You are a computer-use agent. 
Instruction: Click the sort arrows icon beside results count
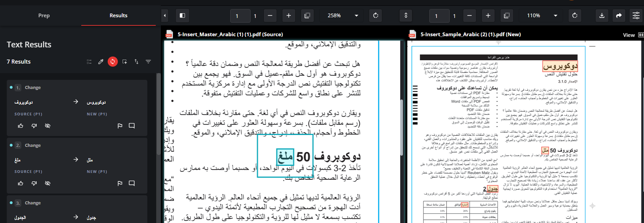pos(136,62)
